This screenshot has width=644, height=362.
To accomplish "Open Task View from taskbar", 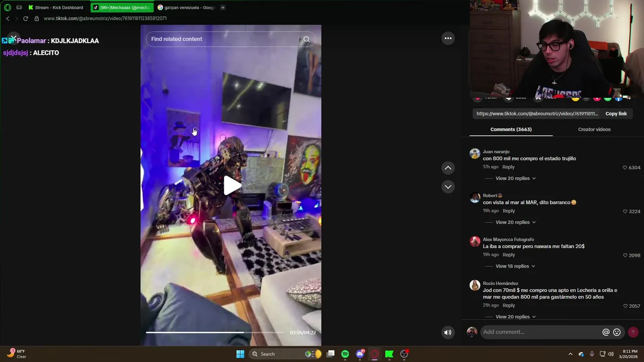I will tap(331, 354).
